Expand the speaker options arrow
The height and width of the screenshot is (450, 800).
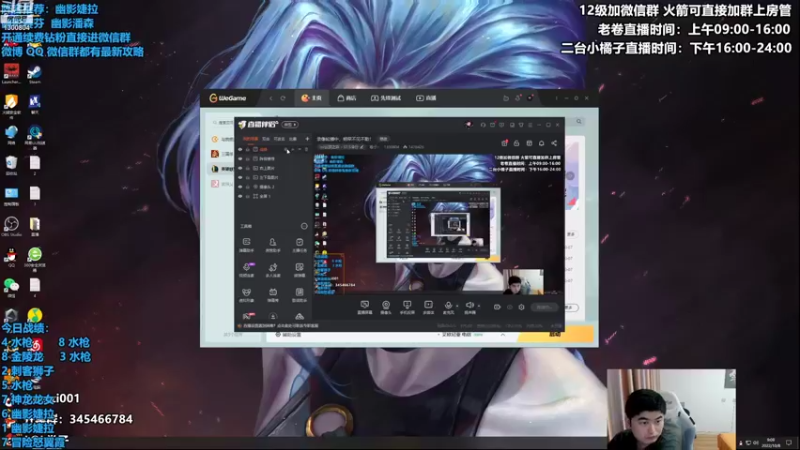click(x=479, y=306)
